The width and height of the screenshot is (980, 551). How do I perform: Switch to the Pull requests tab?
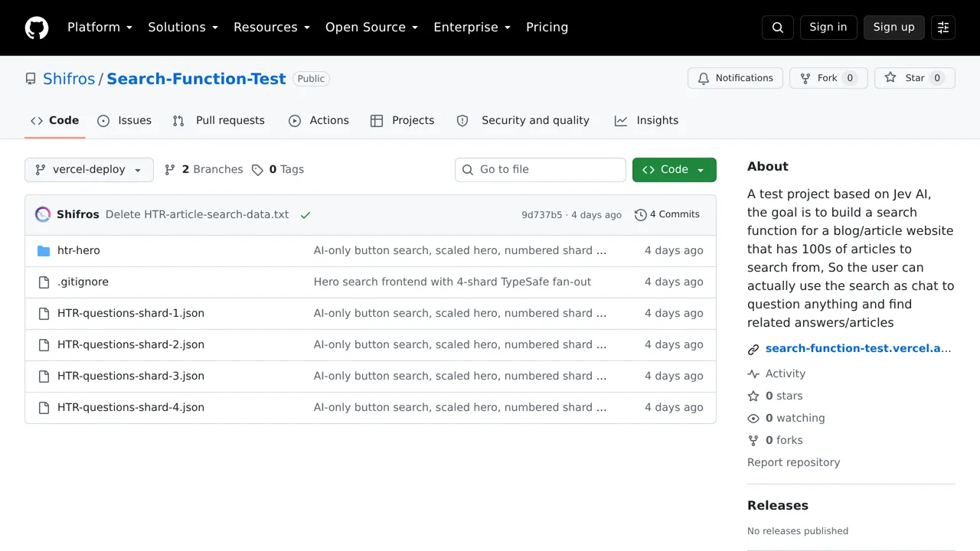pyautogui.click(x=219, y=120)
